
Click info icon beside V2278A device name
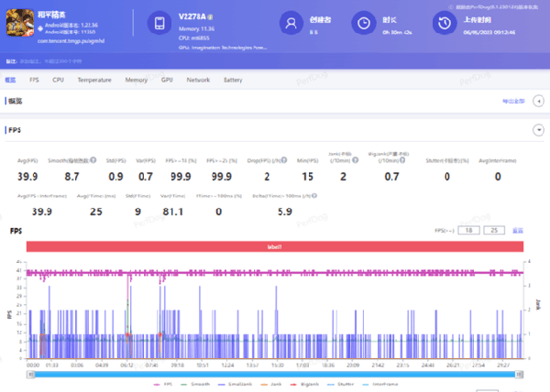coord(210,17)
